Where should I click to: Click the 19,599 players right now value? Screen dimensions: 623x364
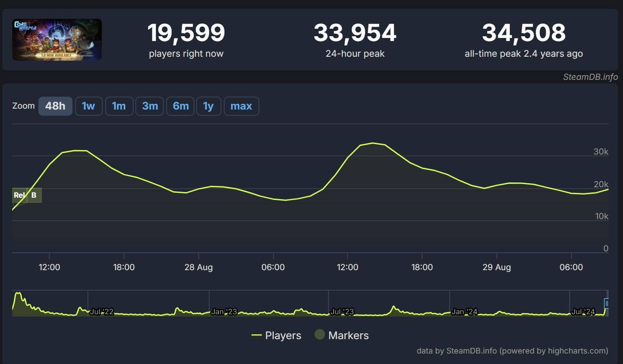tap(186, 33)
